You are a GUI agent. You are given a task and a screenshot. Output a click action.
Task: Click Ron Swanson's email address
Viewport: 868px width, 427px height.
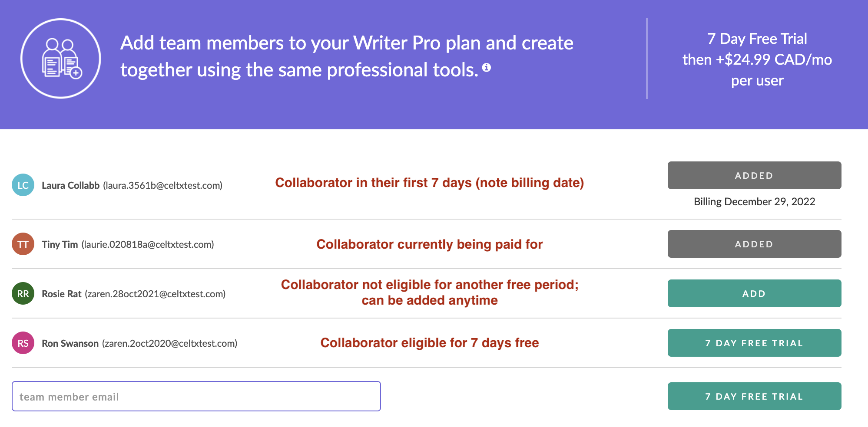coord(170,343)
